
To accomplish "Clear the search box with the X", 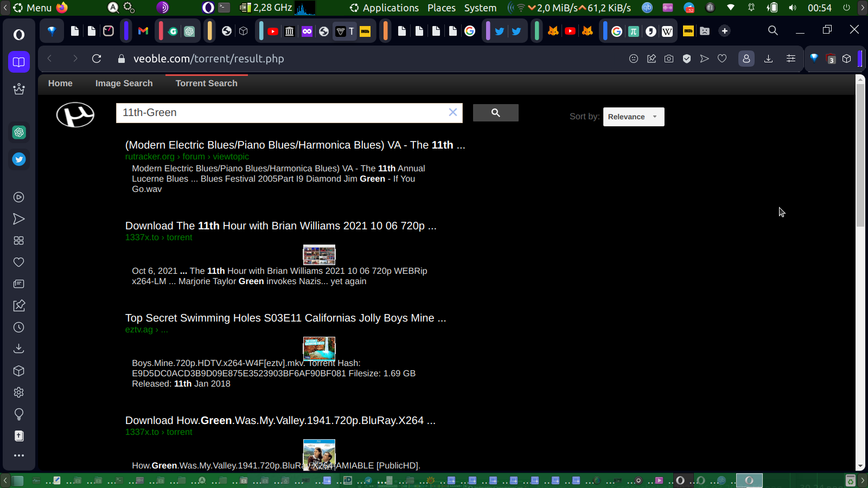I will [453, 112].
